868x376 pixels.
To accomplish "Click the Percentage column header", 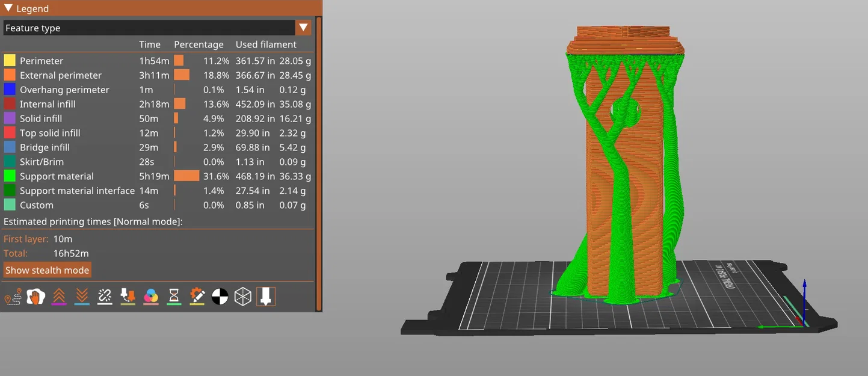I will pos(199,45).
